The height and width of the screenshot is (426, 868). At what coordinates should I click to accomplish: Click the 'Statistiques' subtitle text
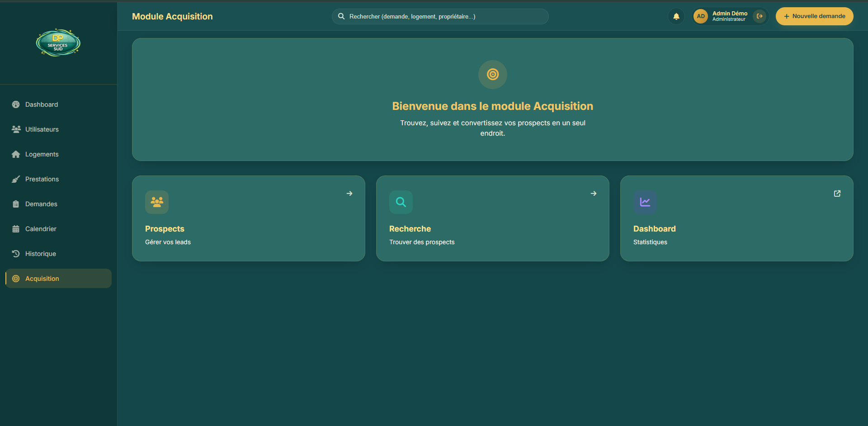pos(650,242)
